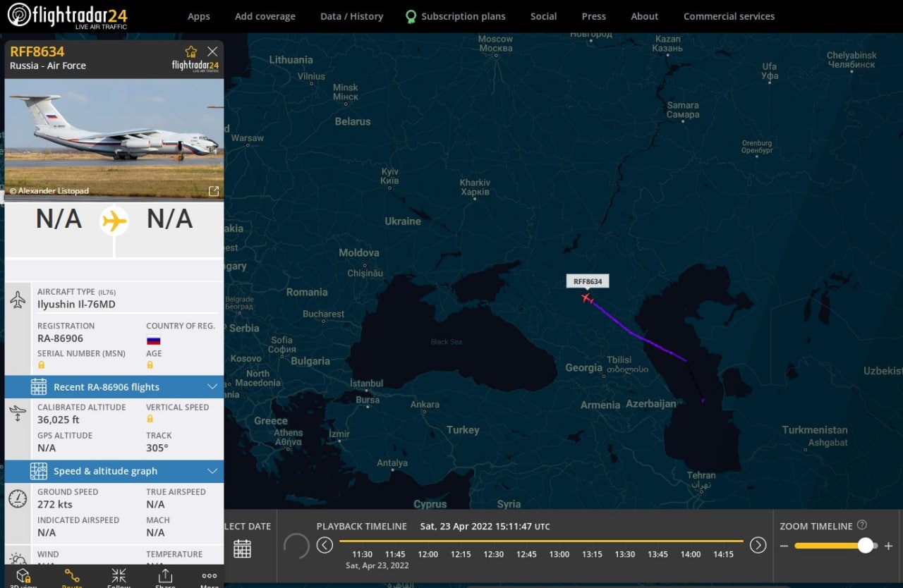
Task: Close the RFF8634 flight panel
Action: click(212, 51)
